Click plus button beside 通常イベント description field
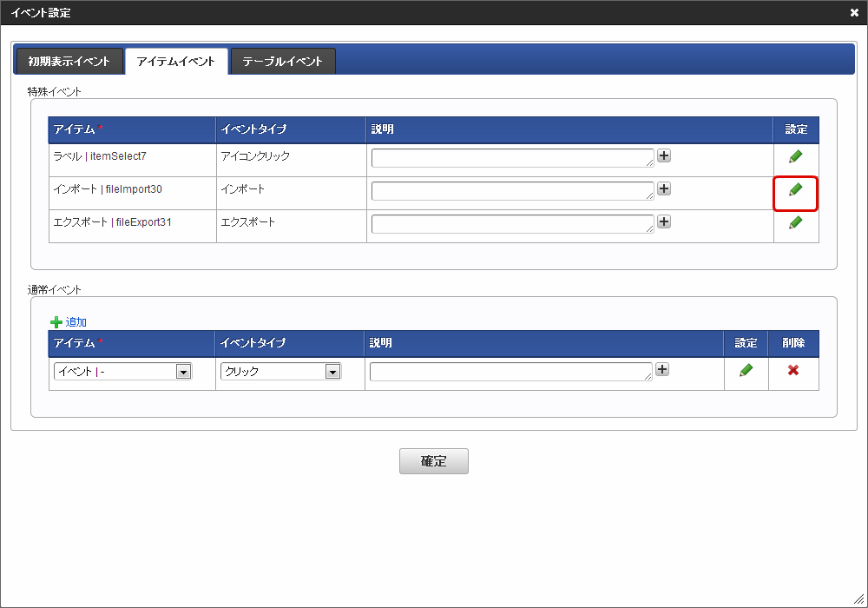This screenshot has height=608, width=868. (x=662, y=370)
